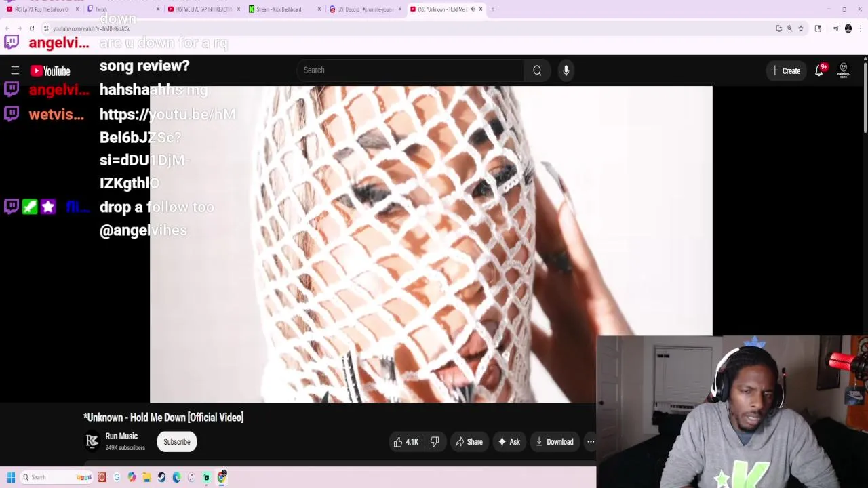Go back in browser history
Viewport: 868px width, 488px height.
click(7, 28)
